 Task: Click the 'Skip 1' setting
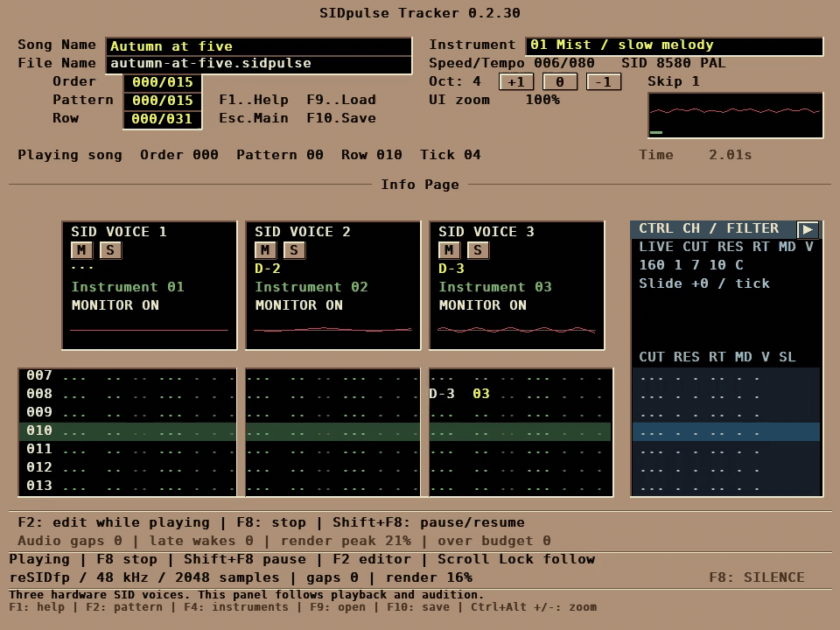click(674, 81)
